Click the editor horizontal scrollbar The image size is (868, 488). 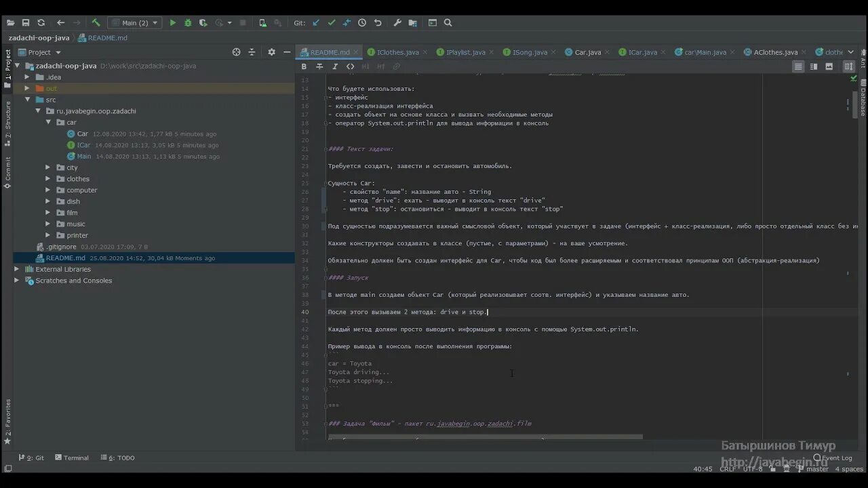(485, 437)
